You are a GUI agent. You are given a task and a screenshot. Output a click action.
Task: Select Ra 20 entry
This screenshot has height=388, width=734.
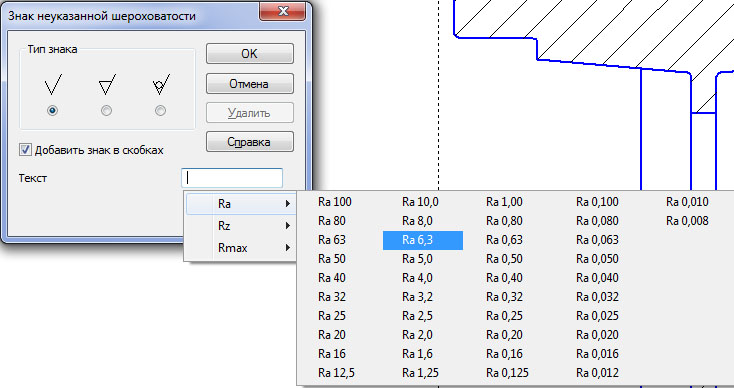[331, 335]
